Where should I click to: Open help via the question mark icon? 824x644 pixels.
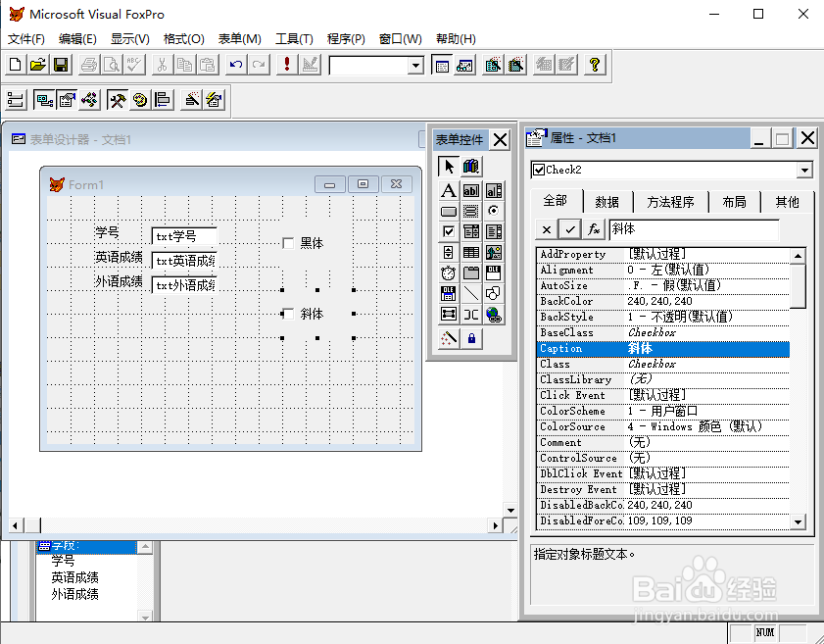coord(595,66)
